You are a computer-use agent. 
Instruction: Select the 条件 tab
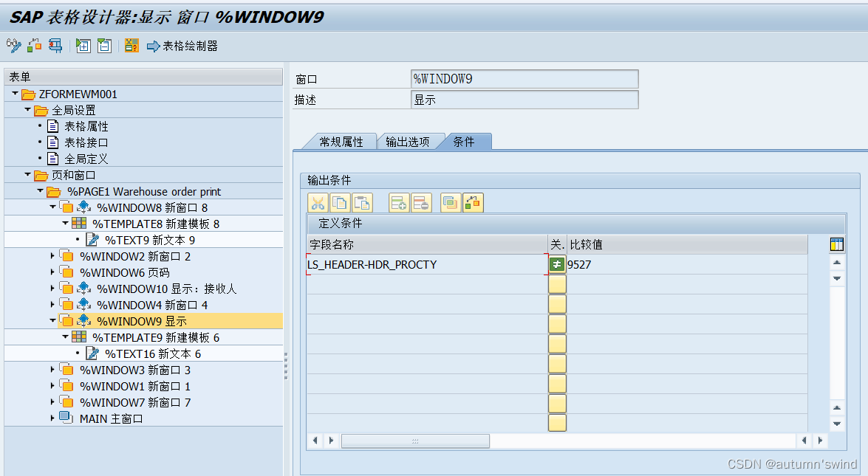coord(464,142)
